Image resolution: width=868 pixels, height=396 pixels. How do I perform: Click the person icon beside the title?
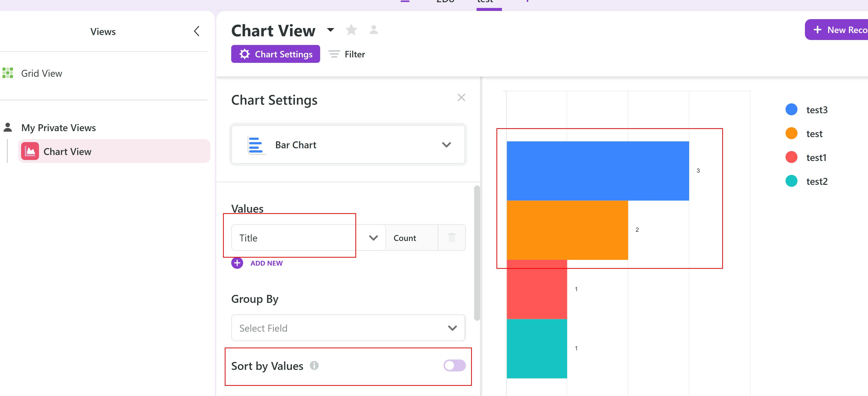(373, 30)
